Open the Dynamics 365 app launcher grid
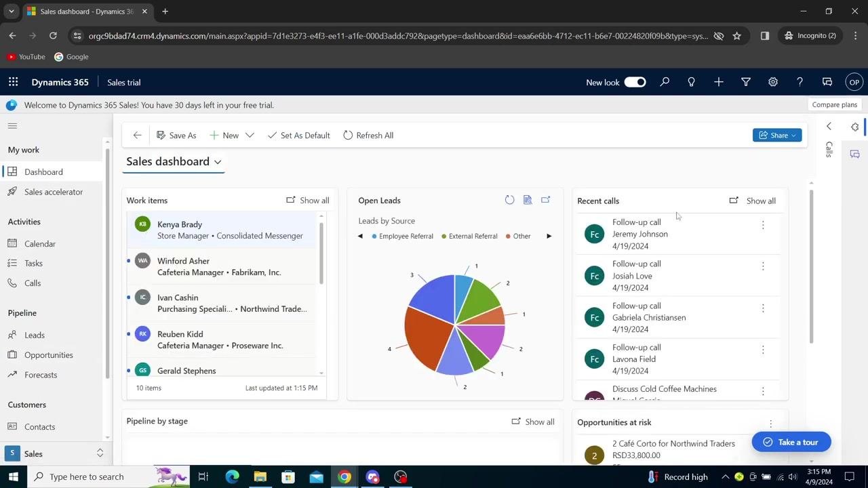868x488 pixels. coord(13,82)
